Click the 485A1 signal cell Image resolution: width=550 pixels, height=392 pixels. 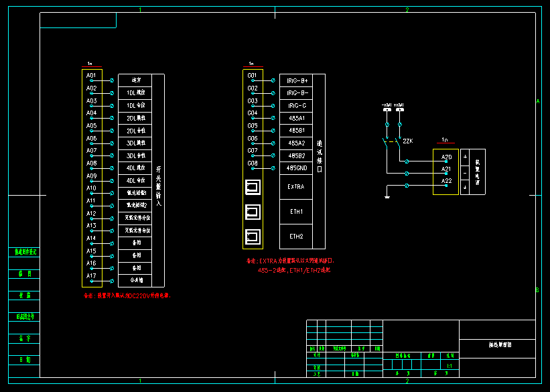click(x=297, y=118)
